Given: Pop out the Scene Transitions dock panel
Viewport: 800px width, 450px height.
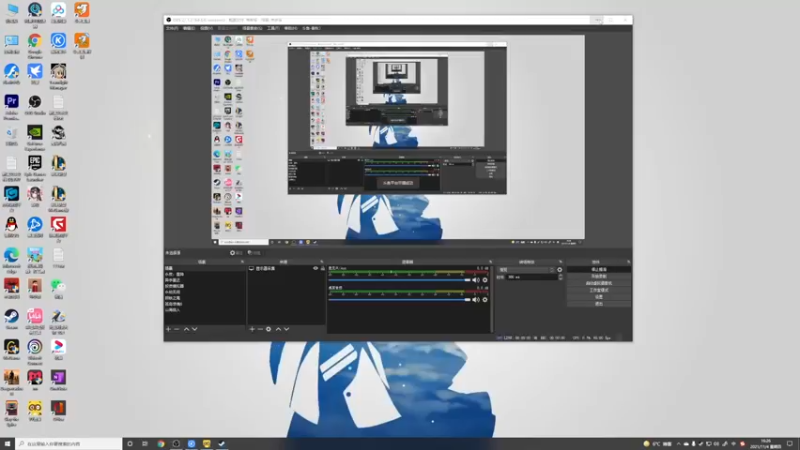Looking at the screenshot, I should click(x=560, y=262).
